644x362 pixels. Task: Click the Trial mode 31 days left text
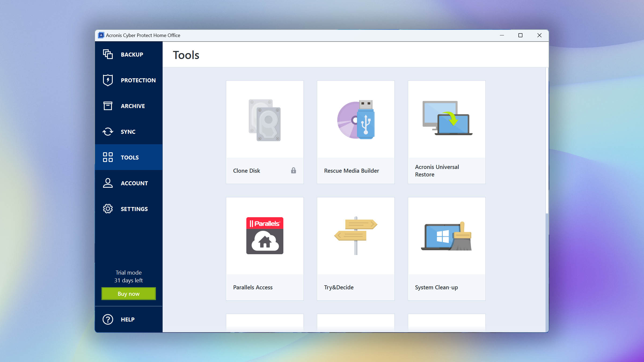pos(129,276)
